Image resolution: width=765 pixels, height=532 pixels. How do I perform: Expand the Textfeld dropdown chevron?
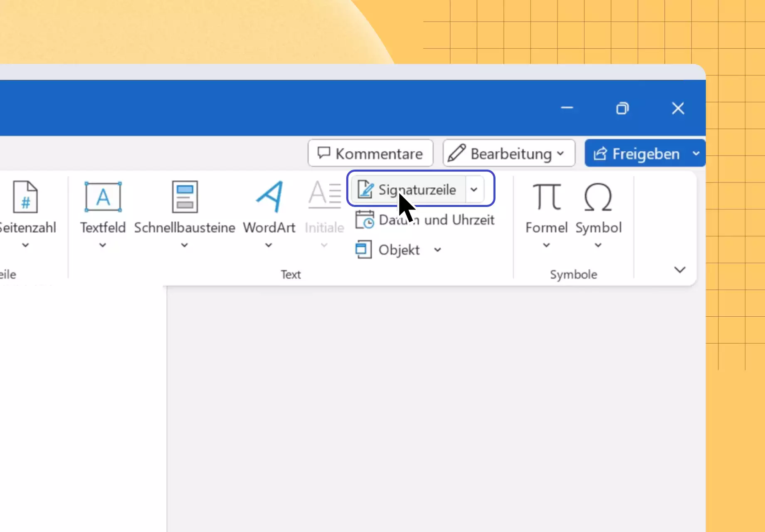(103, 245)
